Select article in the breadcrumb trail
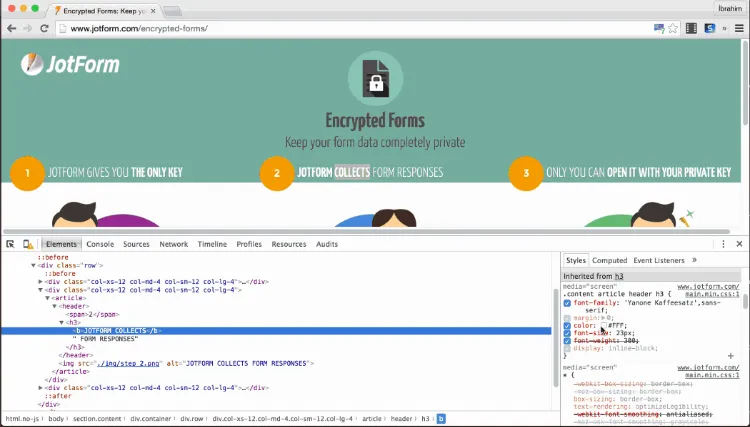 point(372,418)
